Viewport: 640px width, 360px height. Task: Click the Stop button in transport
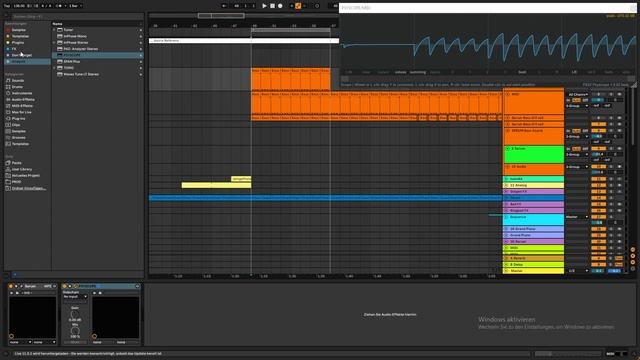click(x=272, y=6)
